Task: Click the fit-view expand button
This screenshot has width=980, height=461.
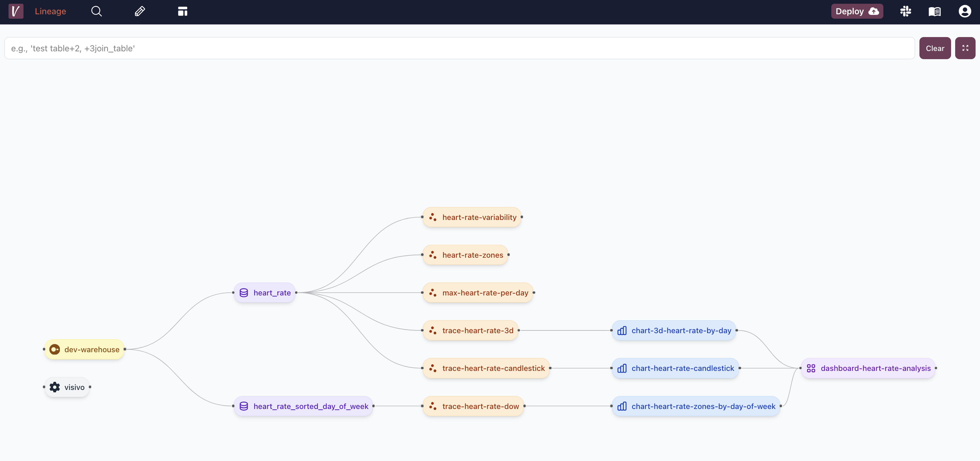Action: 965,48
